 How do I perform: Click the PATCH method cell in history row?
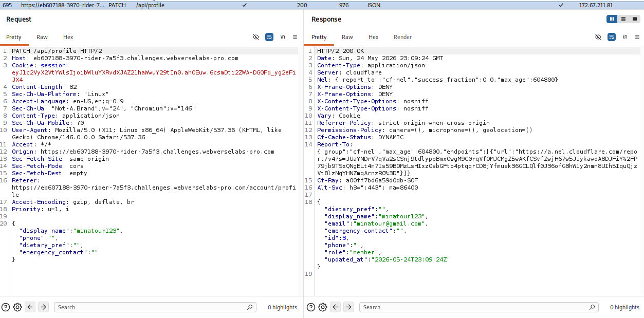click(117, 5)
